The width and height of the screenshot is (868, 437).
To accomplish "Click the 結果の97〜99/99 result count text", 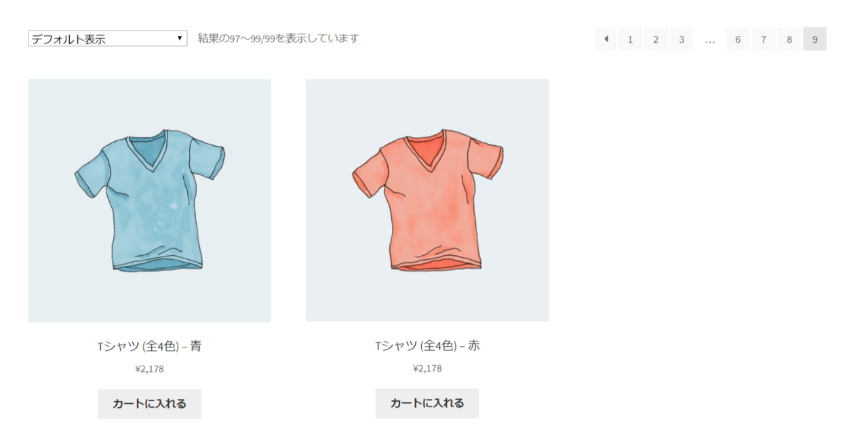I will pyautogui.click(x=278, y=38).
